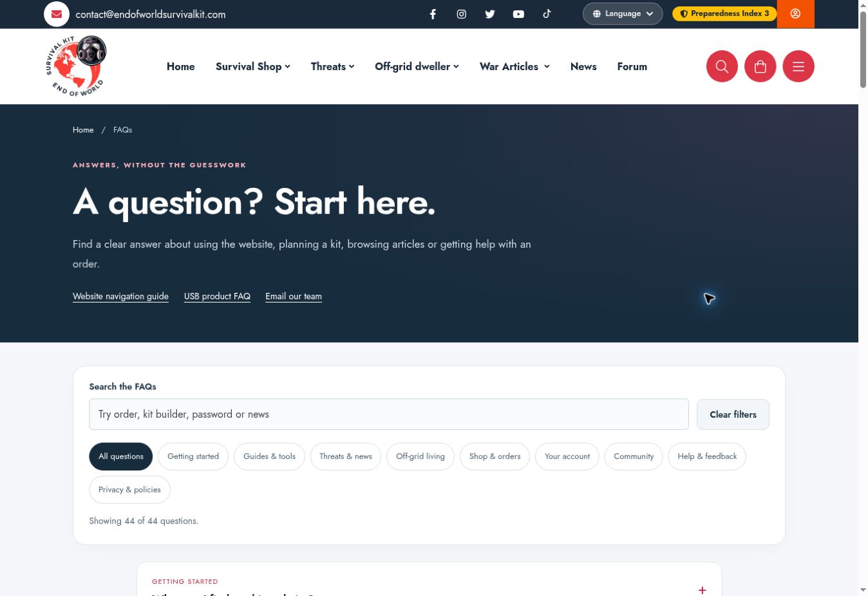Image resolution: width=868 pixels, height=596 pixels.
Task: Open the Language dropdown
Action: (x=623, y=14)
